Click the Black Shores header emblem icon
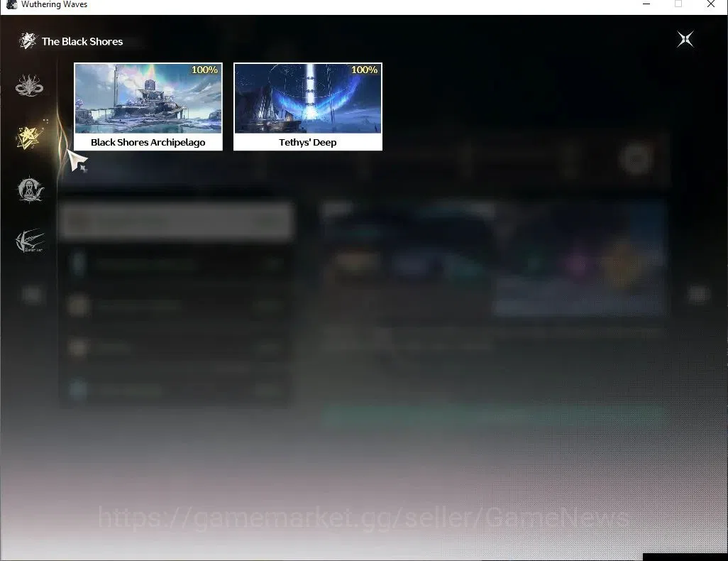This screenshot has width=728, height=561. point(28,41)
